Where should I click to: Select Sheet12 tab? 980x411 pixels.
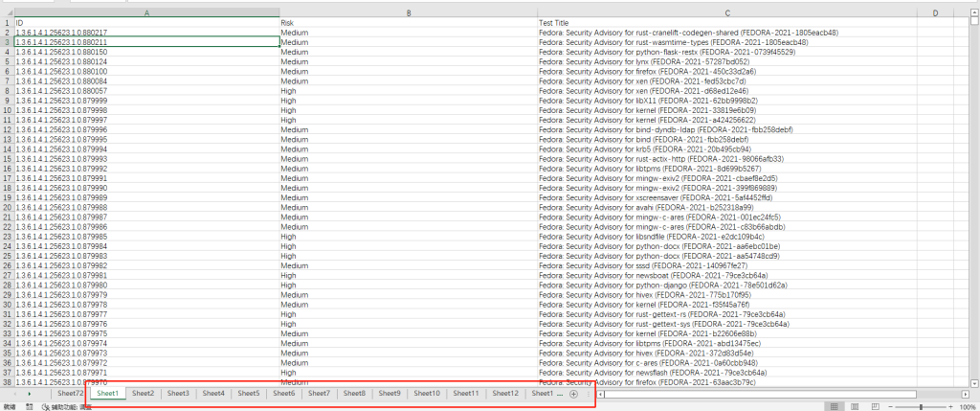coord(505,394)
